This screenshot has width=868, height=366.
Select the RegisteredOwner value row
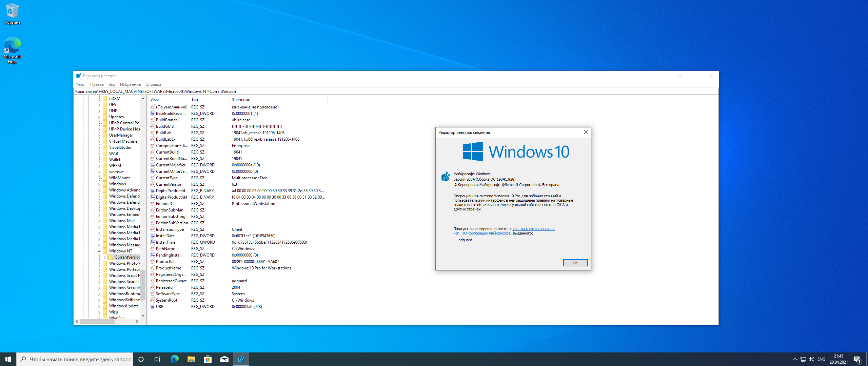tap(237, 281)
